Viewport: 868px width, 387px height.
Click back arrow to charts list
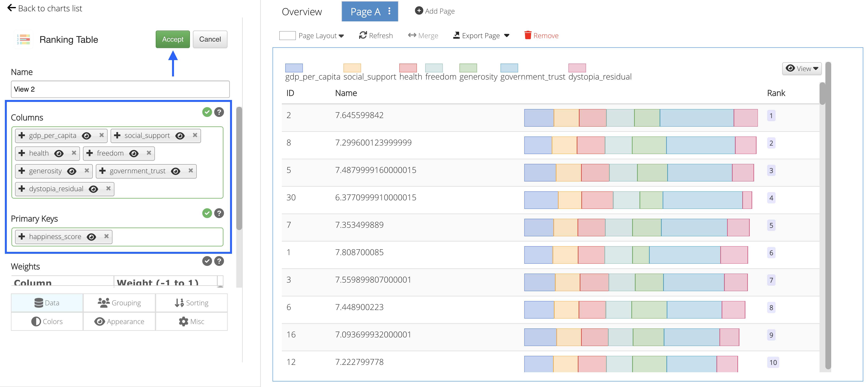click(x=11, y=8)
